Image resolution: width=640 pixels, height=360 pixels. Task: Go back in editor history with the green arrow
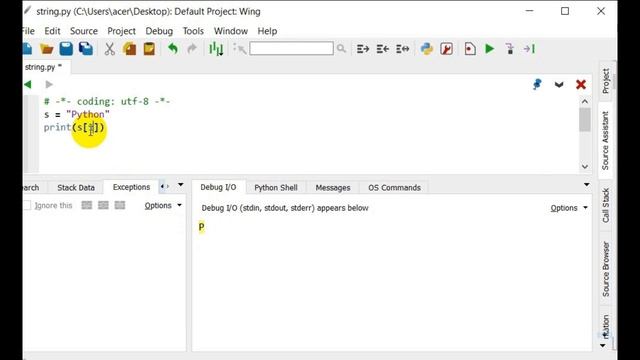point(28,84)
